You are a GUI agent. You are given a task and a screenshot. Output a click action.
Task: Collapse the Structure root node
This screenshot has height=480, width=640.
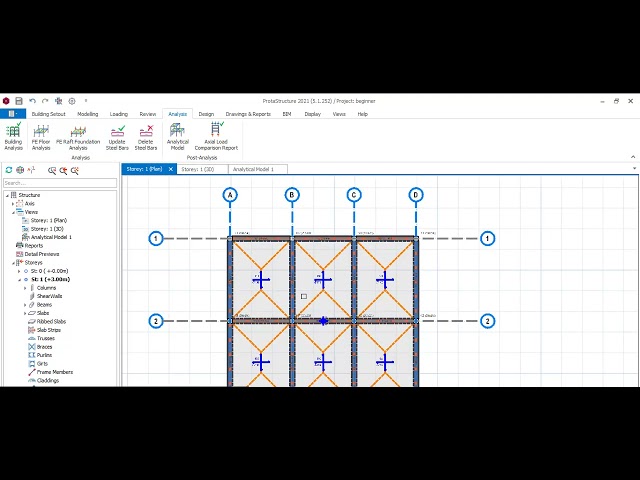(7, 196)
